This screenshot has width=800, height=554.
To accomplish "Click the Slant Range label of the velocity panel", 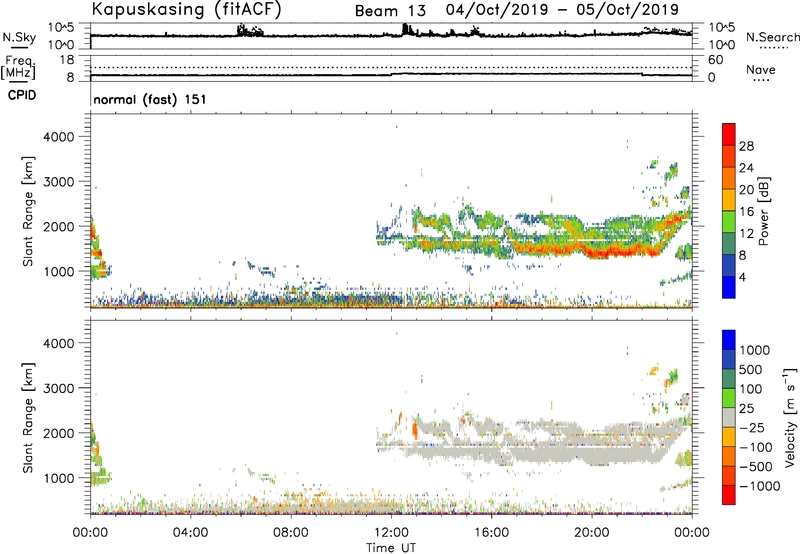I will [x=28, y=417].
